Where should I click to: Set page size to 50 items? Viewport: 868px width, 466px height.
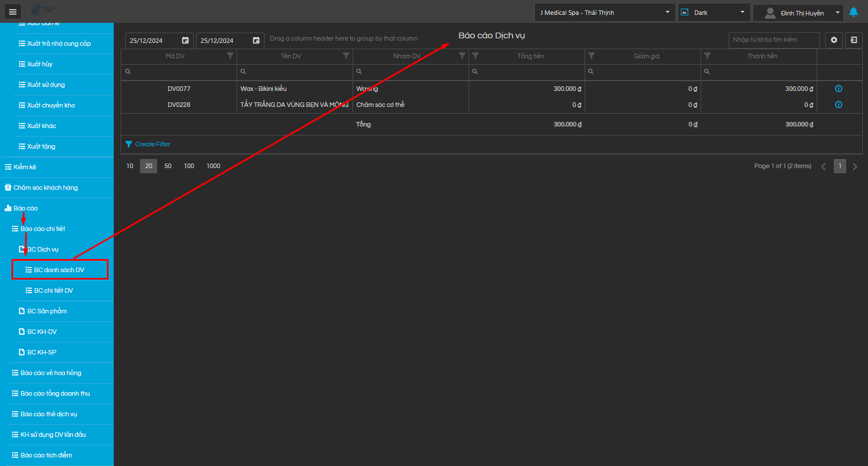(x=168, y=166)
